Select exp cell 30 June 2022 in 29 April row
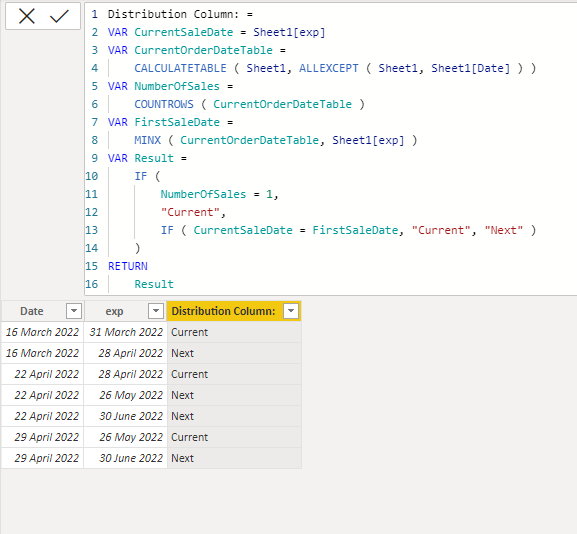Image resolution: width=577 pixels, height=534 pixels. click(x=125, y=458)
